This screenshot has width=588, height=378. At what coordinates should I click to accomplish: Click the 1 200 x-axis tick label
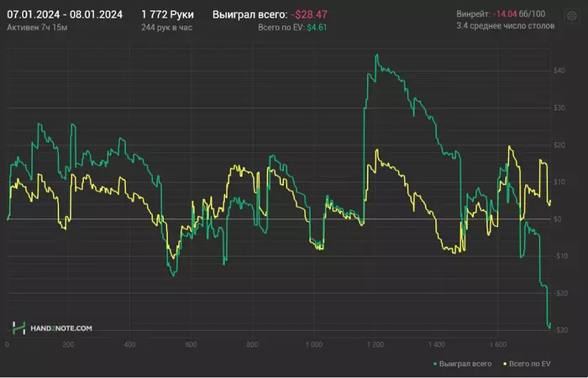point(375,344)
